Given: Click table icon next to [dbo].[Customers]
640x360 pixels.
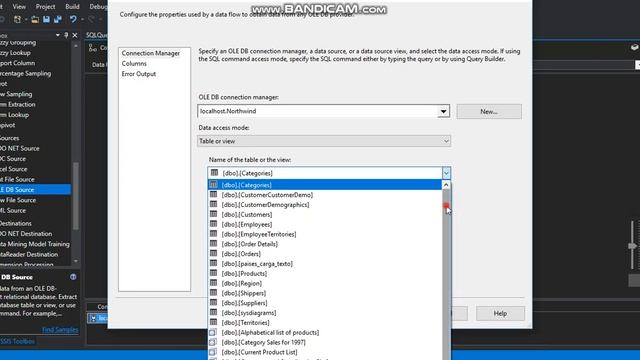Looking at the screenshot, I should [213, 214].
